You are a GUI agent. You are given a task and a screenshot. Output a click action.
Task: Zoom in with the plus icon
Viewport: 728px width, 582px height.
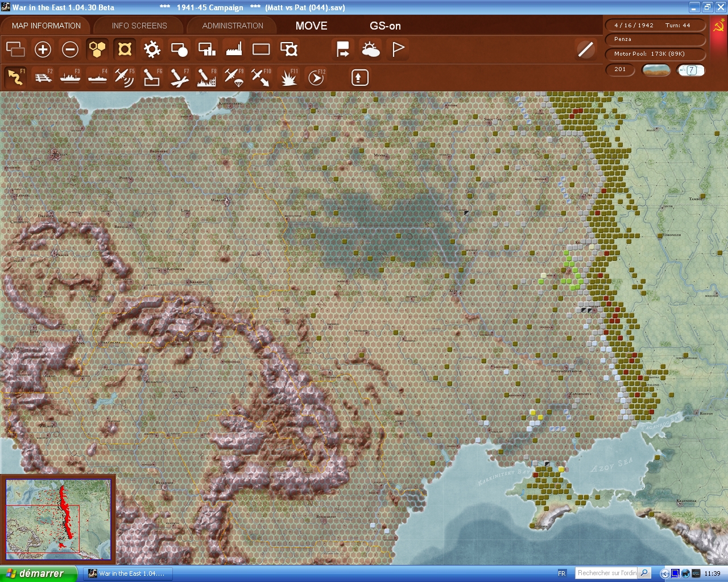point(43,49)
